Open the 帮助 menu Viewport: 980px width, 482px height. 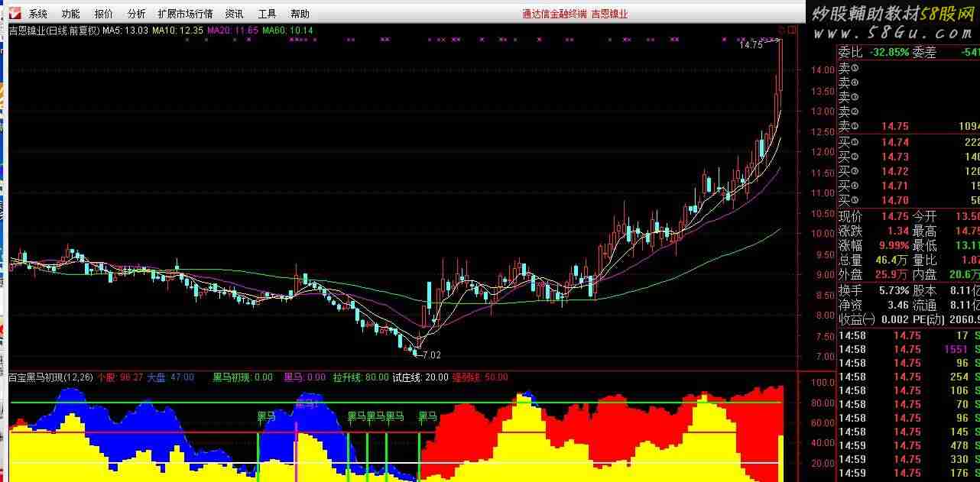pyautogui.click(x=300, y=14)
